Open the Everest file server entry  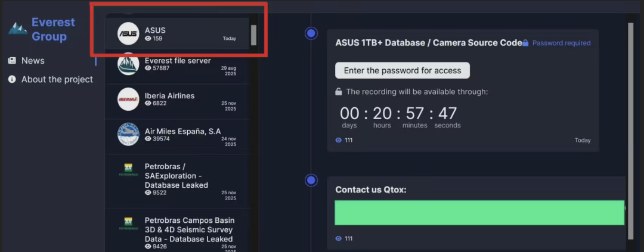pos(178,61)
